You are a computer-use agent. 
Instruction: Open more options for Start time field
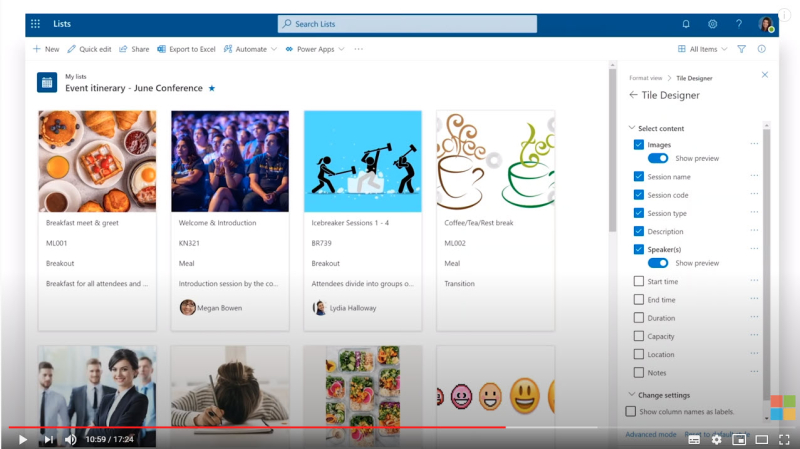coord(754,281)
